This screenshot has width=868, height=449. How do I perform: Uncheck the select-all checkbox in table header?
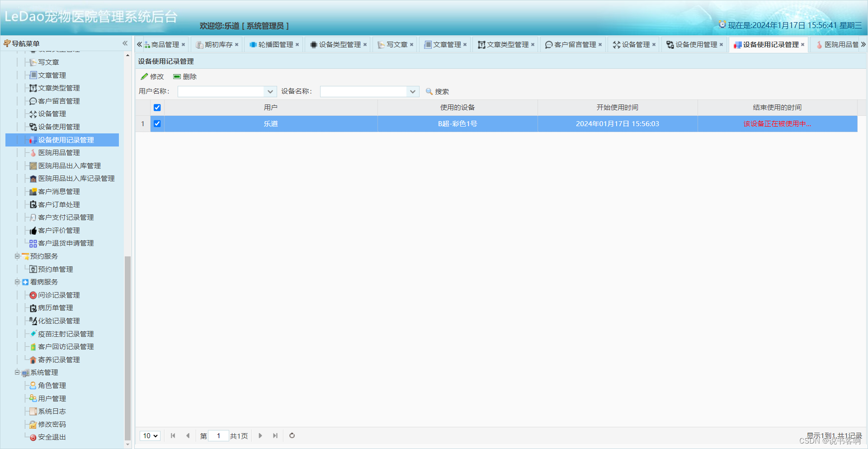click(157, 108)
